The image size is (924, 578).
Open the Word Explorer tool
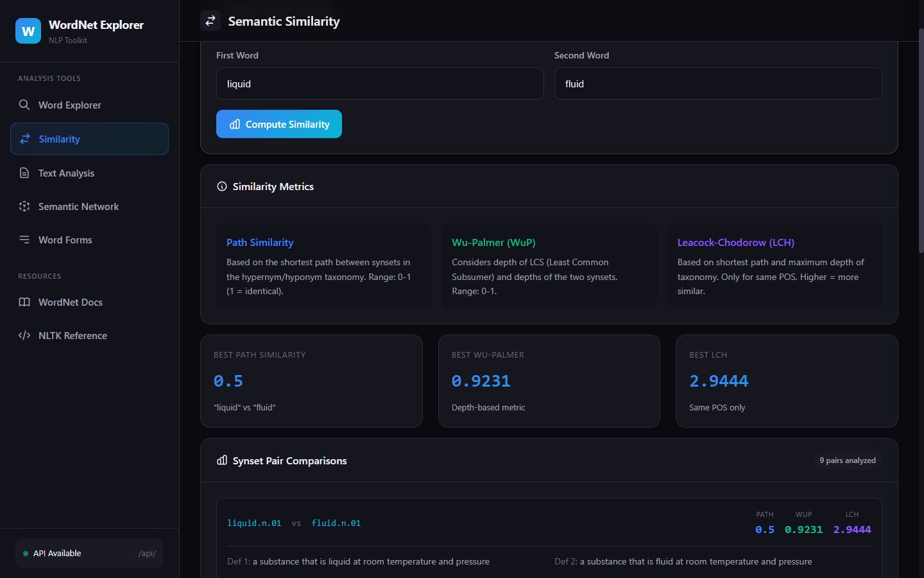click(x=89, y=105)
